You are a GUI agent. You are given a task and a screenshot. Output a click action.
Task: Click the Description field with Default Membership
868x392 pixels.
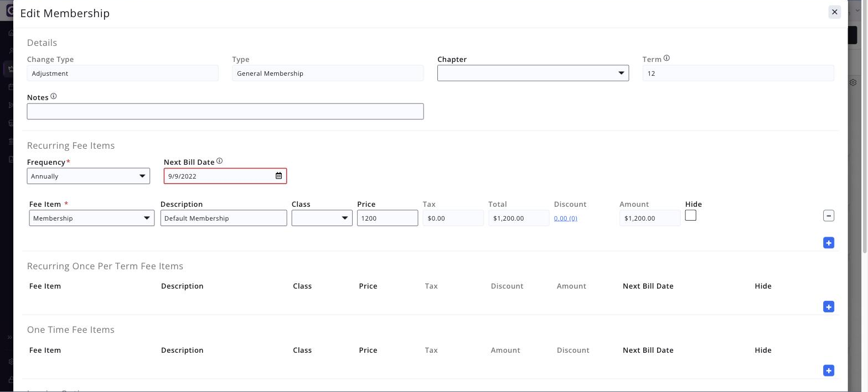pyautogui.click(x=224, y=218)
